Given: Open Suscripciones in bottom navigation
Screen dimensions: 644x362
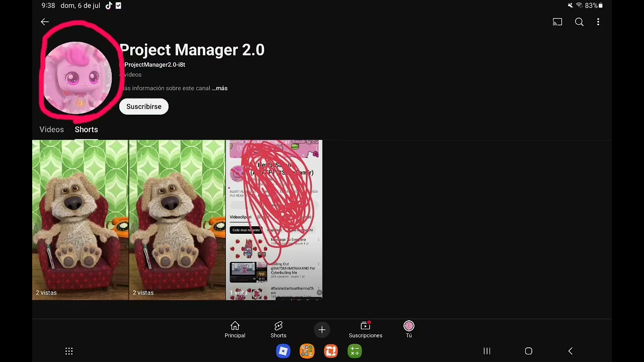Looking at the screenshot, I should tap(365, 330).
